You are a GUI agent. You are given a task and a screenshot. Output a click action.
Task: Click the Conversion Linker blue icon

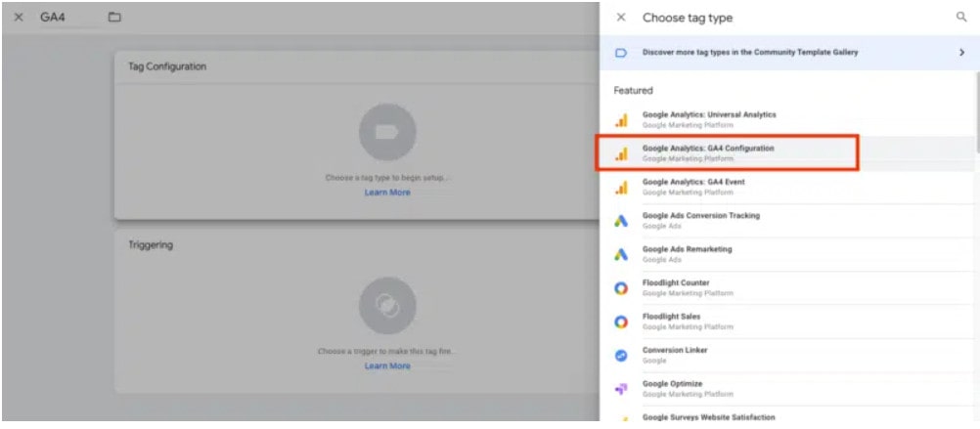coord(621,356)
